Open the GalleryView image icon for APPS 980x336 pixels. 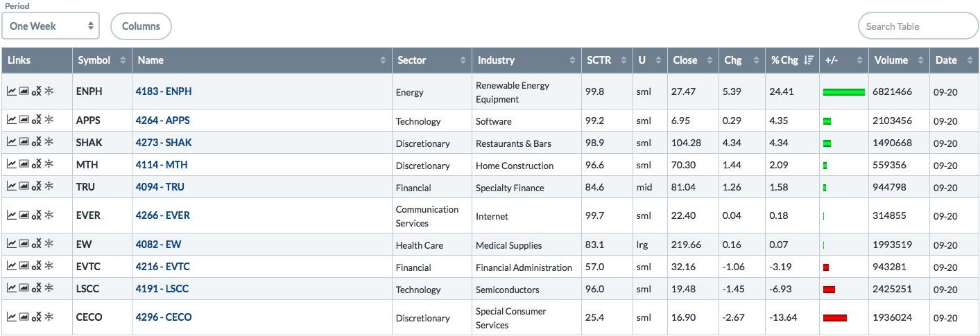24,120
